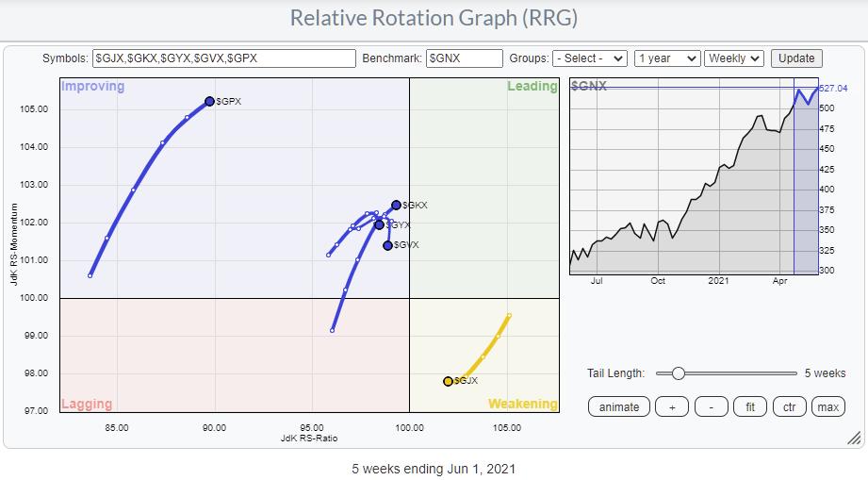Screen dimensions: 868x480
Task: Click the Benchmark $GNX input field
Action: [464, 58]
